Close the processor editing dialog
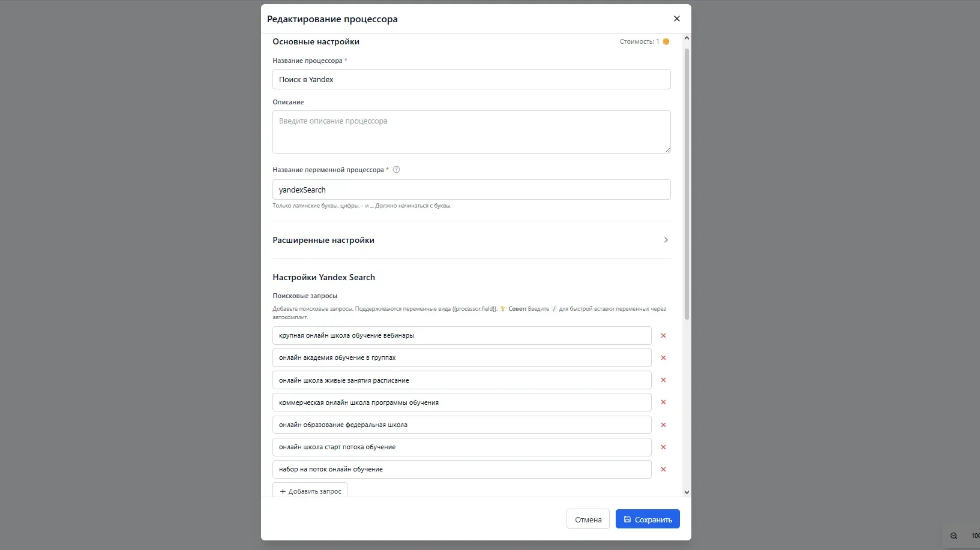The height and width of the screenshot is (550, 980). click(x=676, y=19)
